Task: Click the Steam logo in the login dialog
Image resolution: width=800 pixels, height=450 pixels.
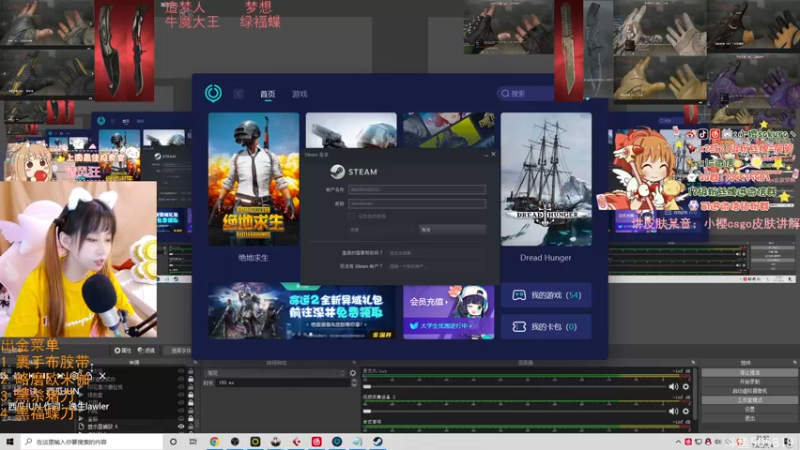Action: 337,172
